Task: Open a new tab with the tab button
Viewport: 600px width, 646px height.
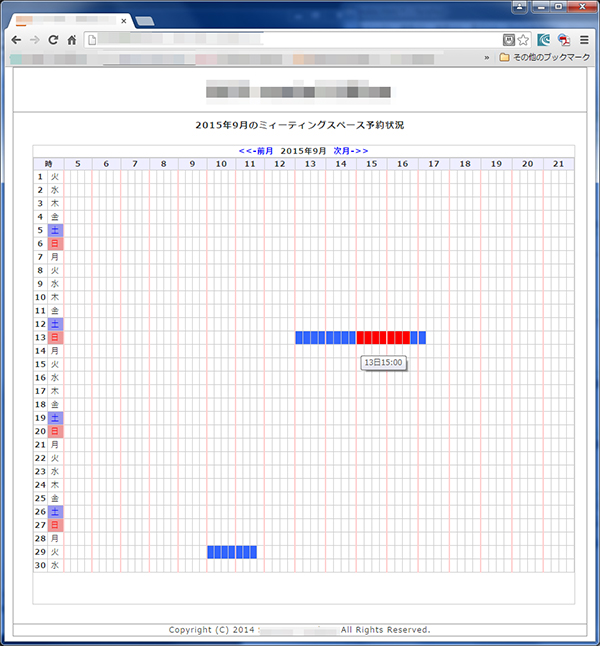Action: (145, 20)
